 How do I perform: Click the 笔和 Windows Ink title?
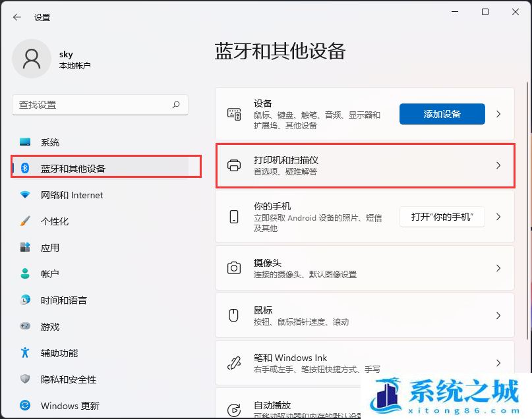290,358
